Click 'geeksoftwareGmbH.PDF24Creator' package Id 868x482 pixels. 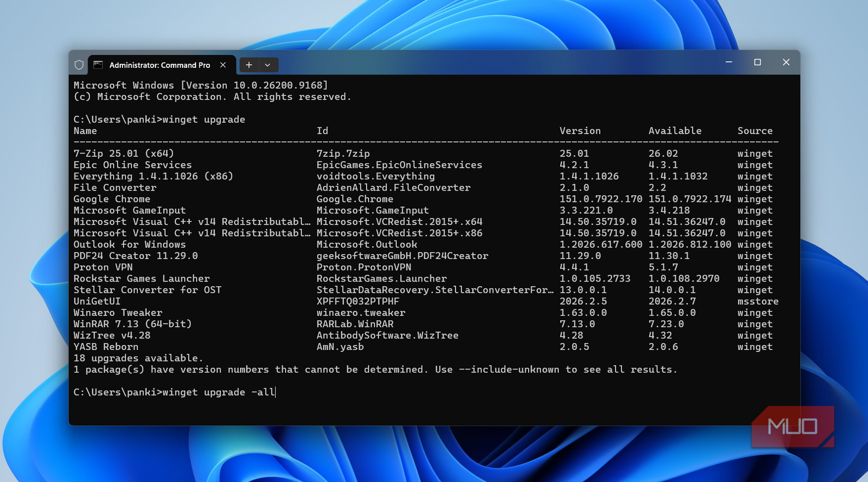402,256
